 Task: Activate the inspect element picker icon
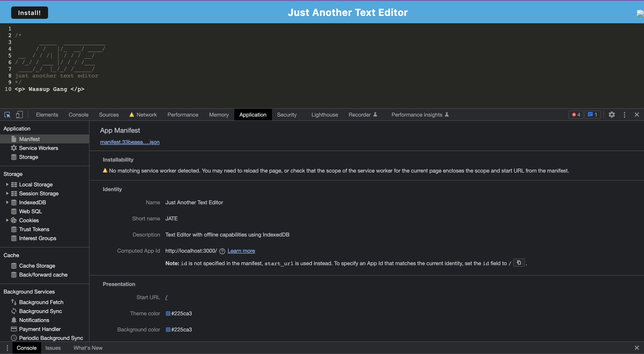pyautogui.click(x=7, y=115)
